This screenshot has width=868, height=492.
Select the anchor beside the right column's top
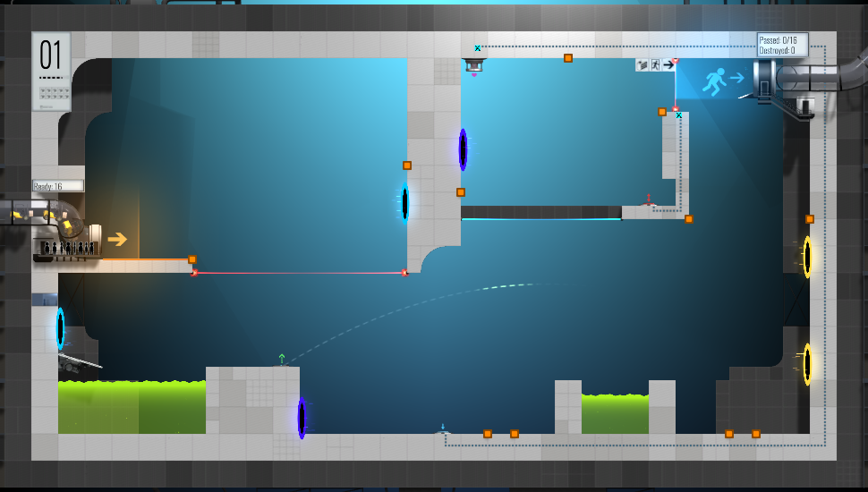coord(662,112)
